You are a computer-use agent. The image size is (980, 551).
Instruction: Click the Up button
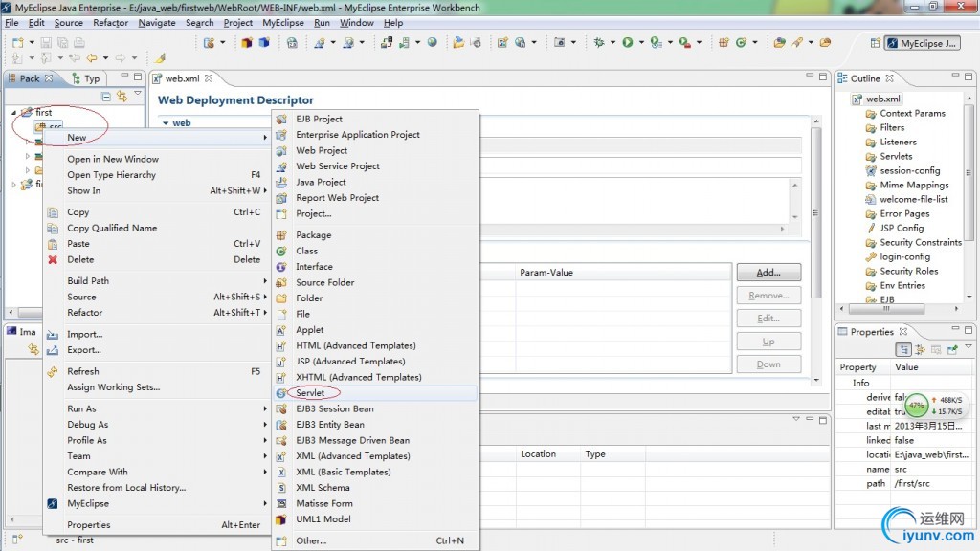pyautogui.click(x=768, y=342)
